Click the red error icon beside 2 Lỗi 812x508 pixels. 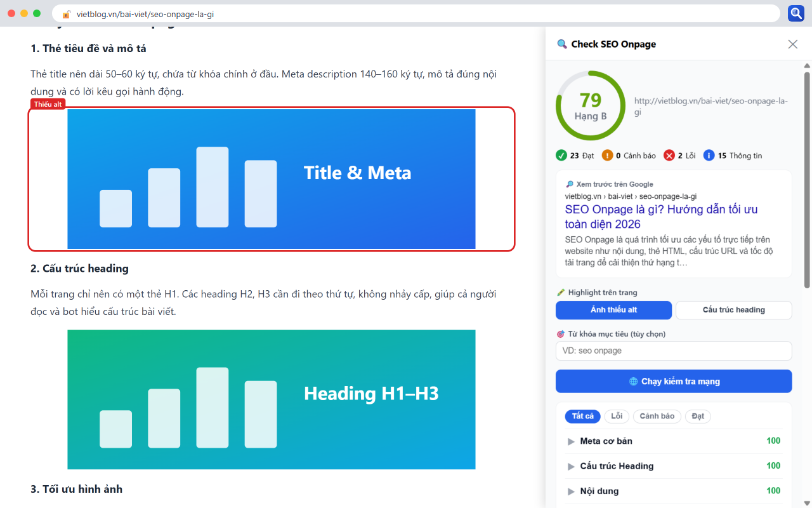(669, 156)
